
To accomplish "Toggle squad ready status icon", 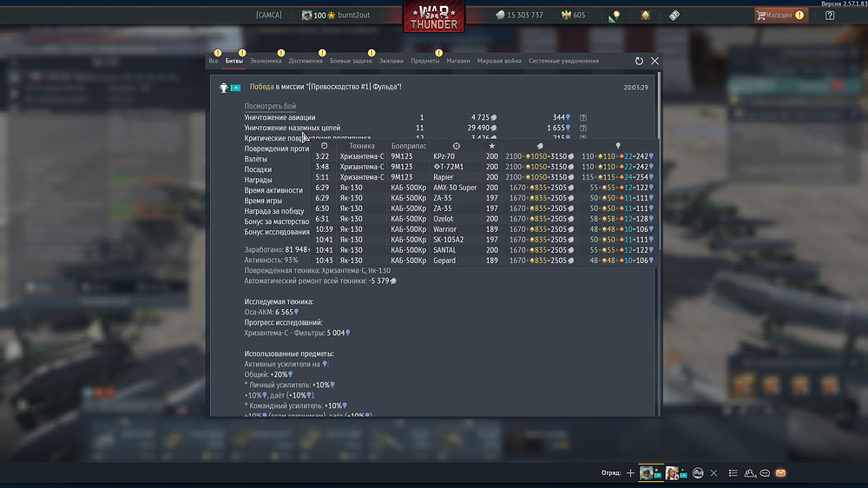I will (x=698, y=473).
